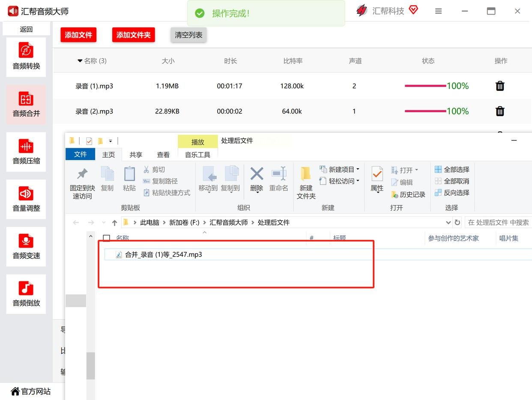Click the 返回 back button
Viewport: 532px width, 400px height.
pos(26,29)
